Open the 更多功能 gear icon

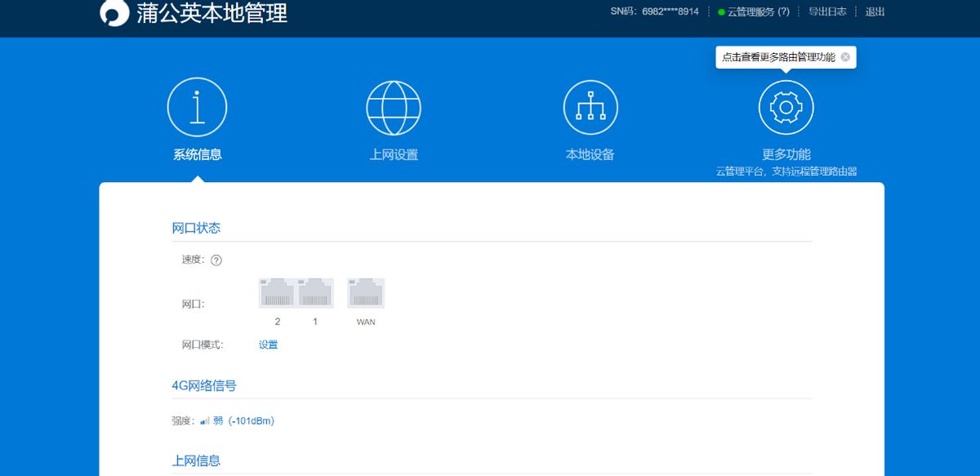tap(786, 107)
